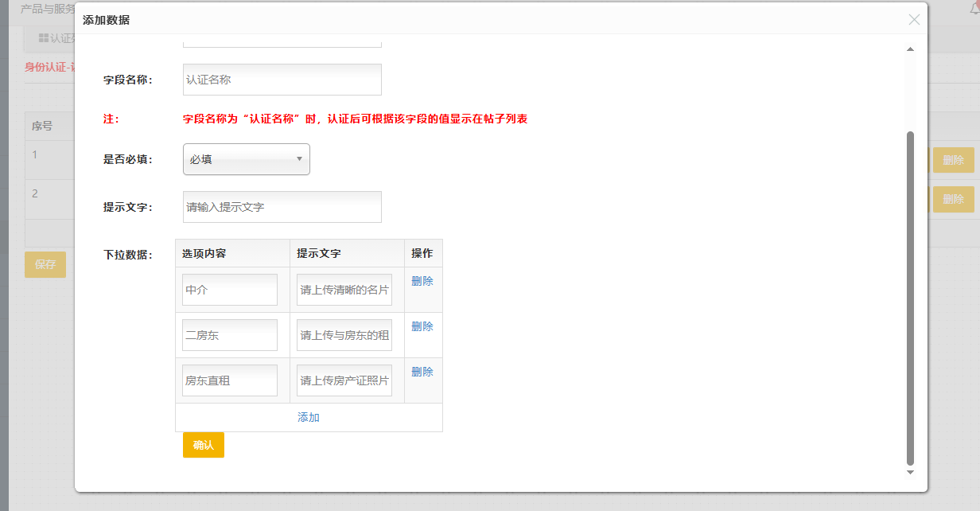Viewport: 980px width, 511px height.
Task: Open the 产品与服务 menu in the top bar
Action: 48,9
